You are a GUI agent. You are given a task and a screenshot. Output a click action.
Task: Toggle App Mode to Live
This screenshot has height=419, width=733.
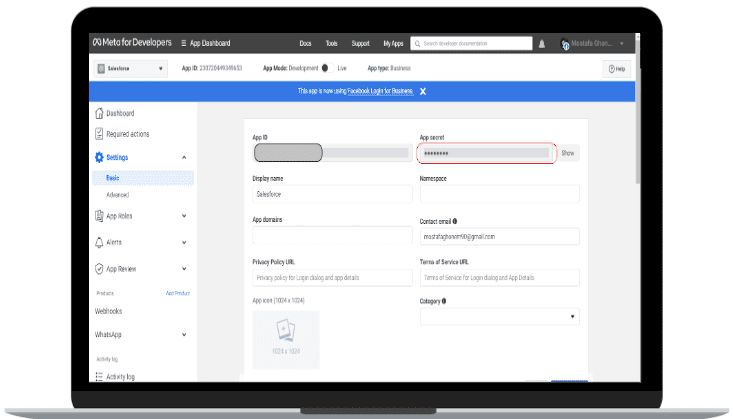pyautogui.click(x=327, y=68)
